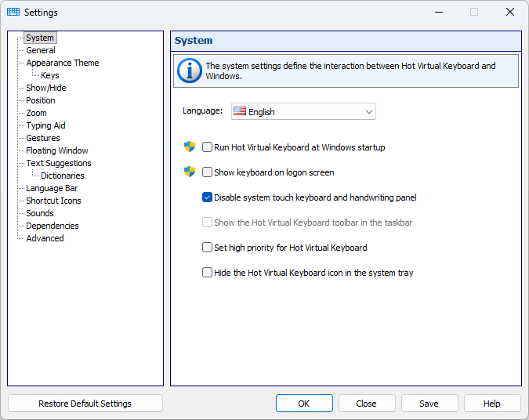529x420 pixels.
Task: Click the Save button
Action: point(429,403)
